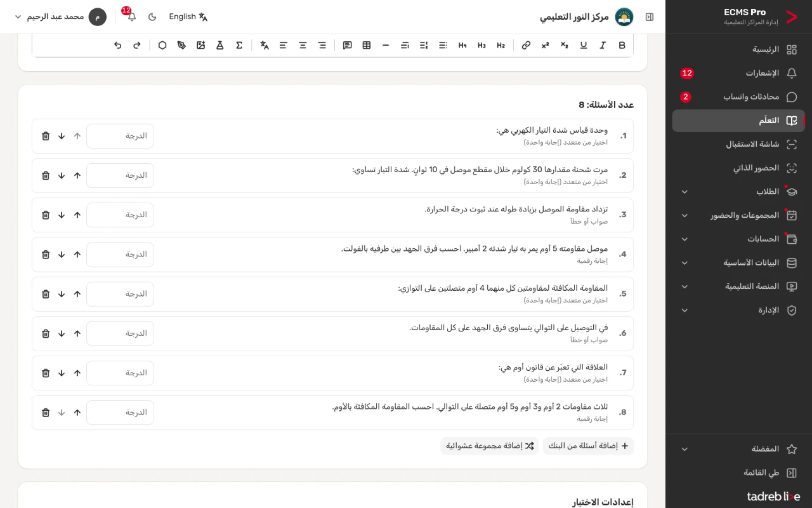This screenshot has width=812, height=508.
Task: Click the الدرجة field for question 4
Action: (x=120, y=255)
